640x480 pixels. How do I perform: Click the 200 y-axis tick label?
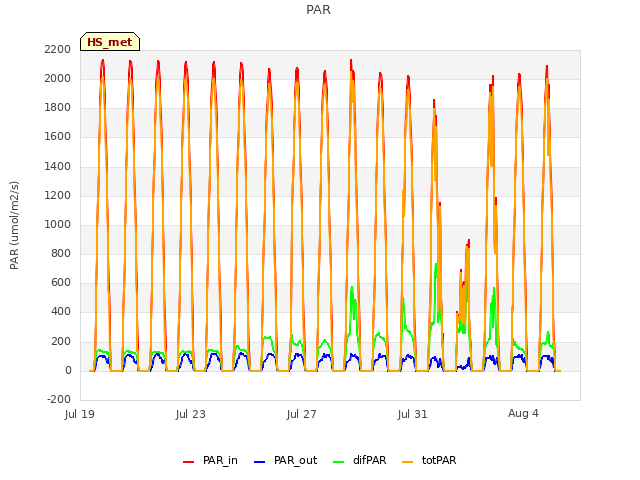61,341
